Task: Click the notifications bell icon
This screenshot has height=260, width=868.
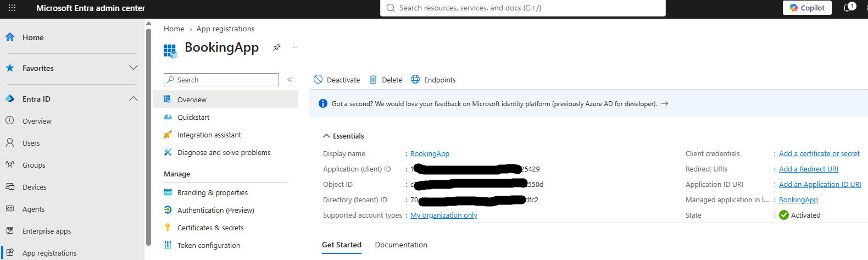Action: 847,8
